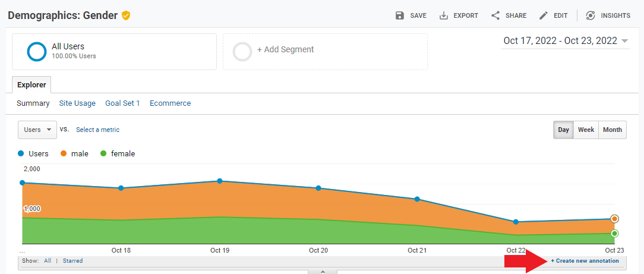Viewport: 644px width, 274px height.
Task: Click the Oct 19 axis label
Action: tap(220, 250)
